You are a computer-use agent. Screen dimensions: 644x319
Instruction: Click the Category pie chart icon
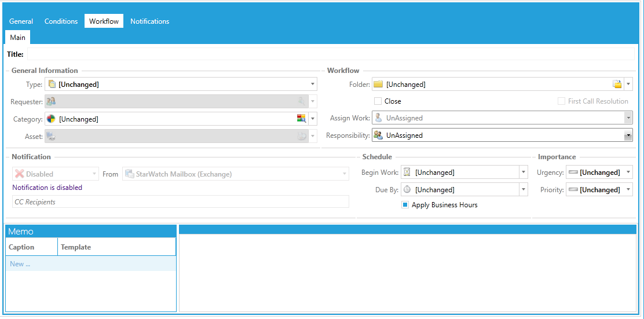52,119
